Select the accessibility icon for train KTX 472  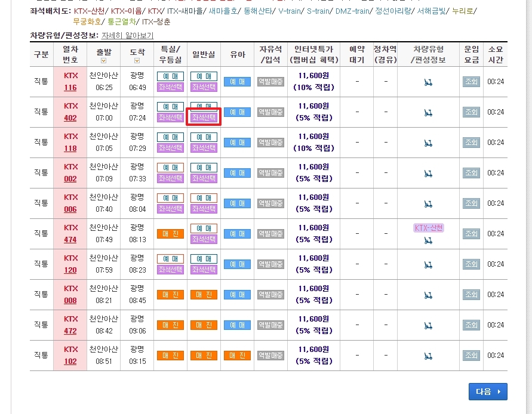tap(428, 325)
